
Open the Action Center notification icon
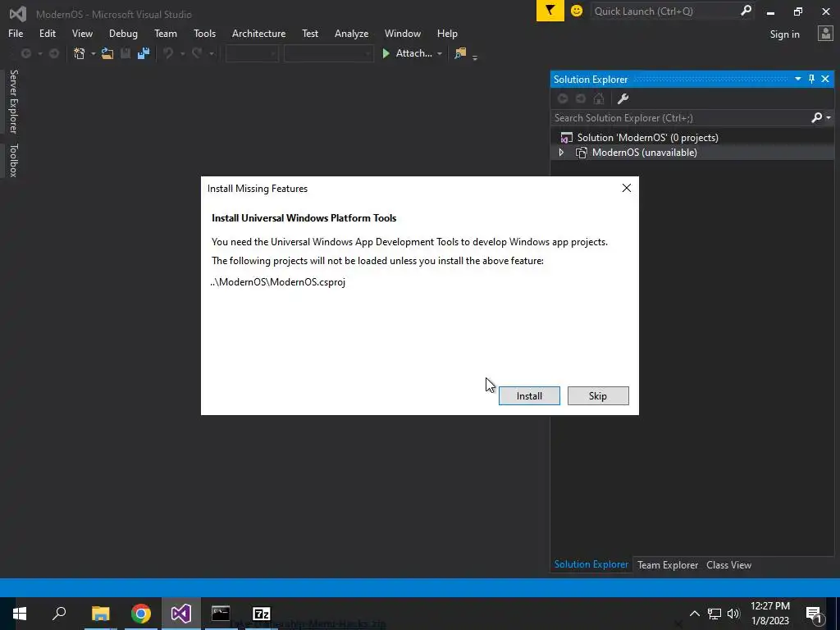point(815,614)
